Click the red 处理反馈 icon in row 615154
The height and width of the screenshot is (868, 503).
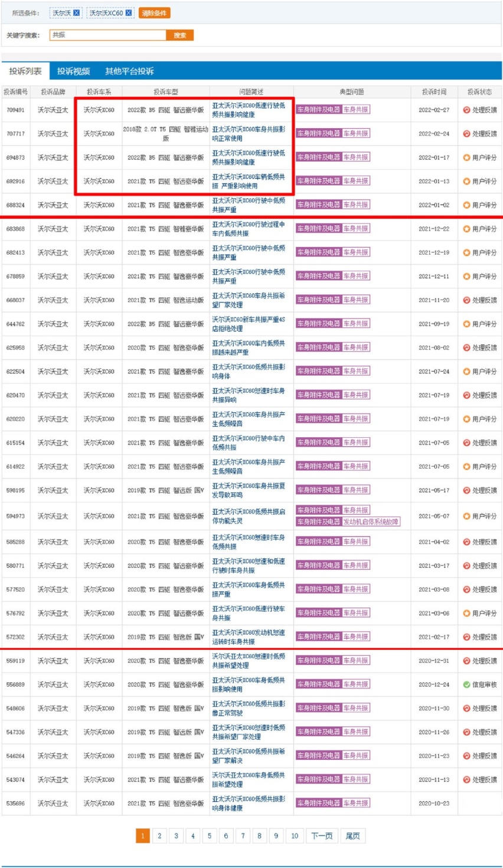(x=466, y=443)
